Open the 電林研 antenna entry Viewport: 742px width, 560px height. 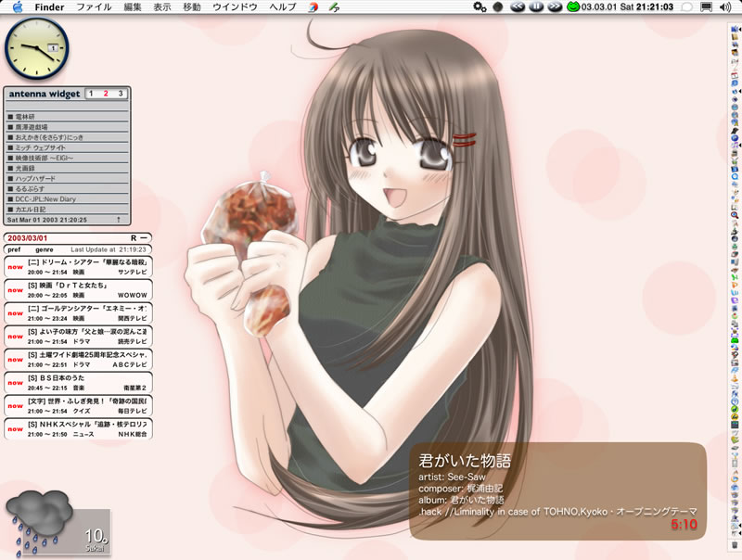click(68, 116)
